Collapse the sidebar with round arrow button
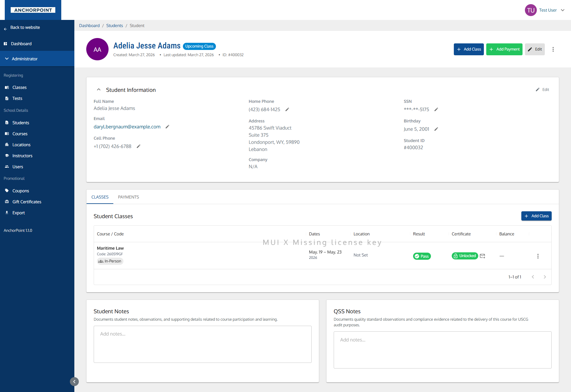This screenshot has width=571, height=392. 74,382
